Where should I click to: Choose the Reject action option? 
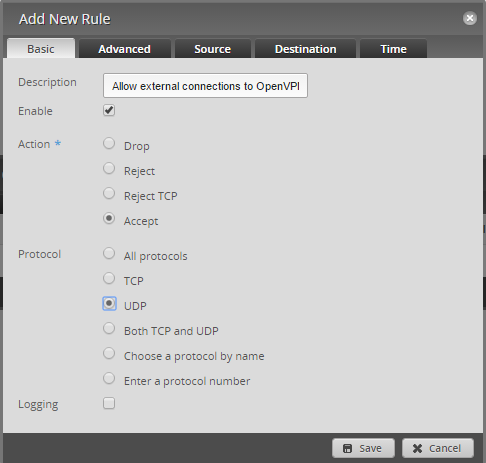[109, 169]
